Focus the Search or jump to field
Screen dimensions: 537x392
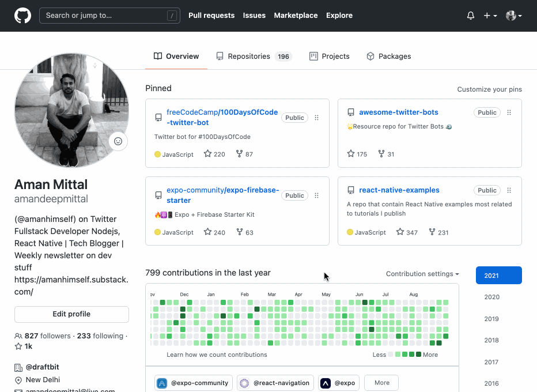109,16
